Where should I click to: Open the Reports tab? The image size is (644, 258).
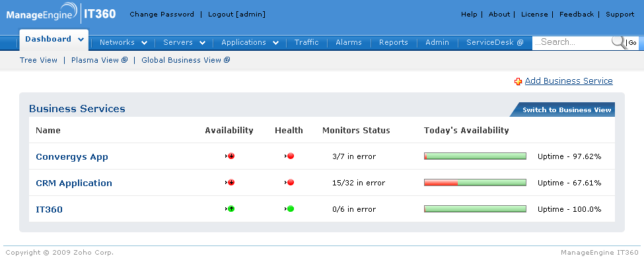(x=394, y=42)
